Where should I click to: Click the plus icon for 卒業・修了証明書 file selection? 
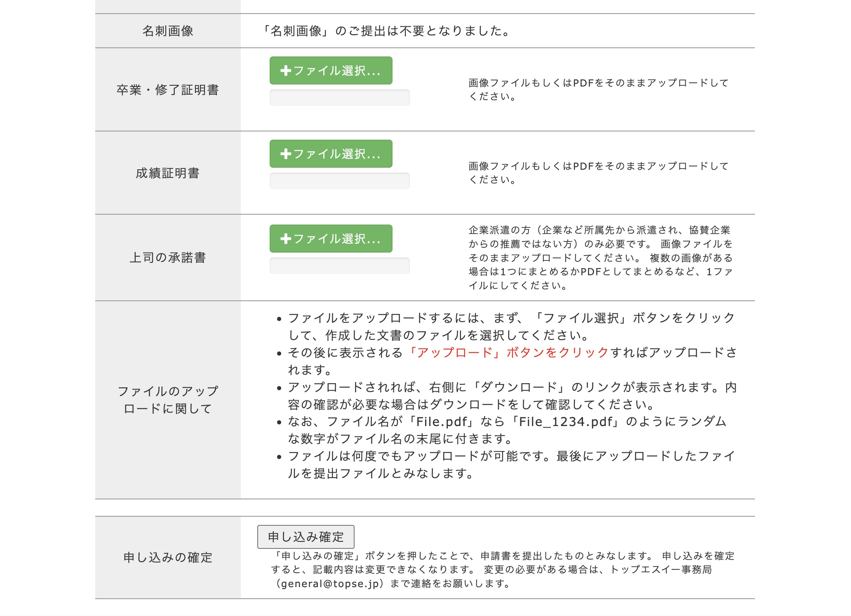pos(286,71)
